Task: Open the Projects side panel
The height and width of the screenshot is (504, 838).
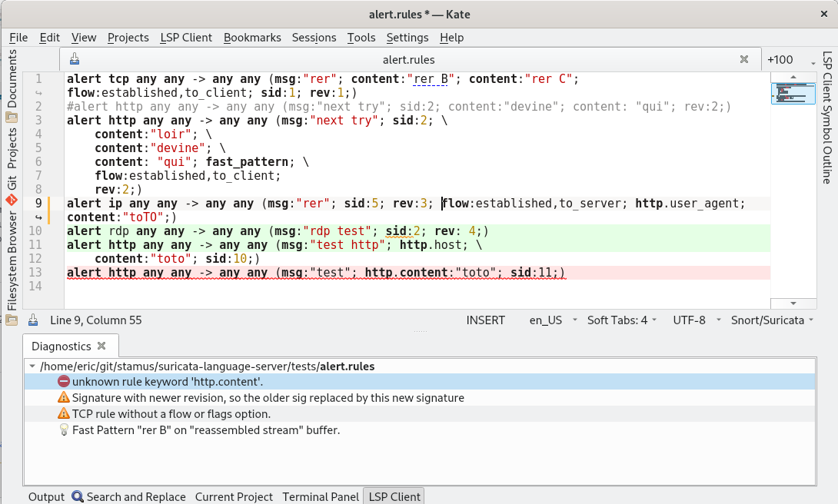Action: (12, 148)
